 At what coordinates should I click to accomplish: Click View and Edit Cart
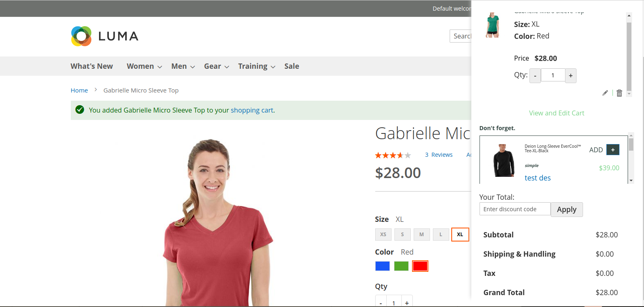[x=556, y=113]
